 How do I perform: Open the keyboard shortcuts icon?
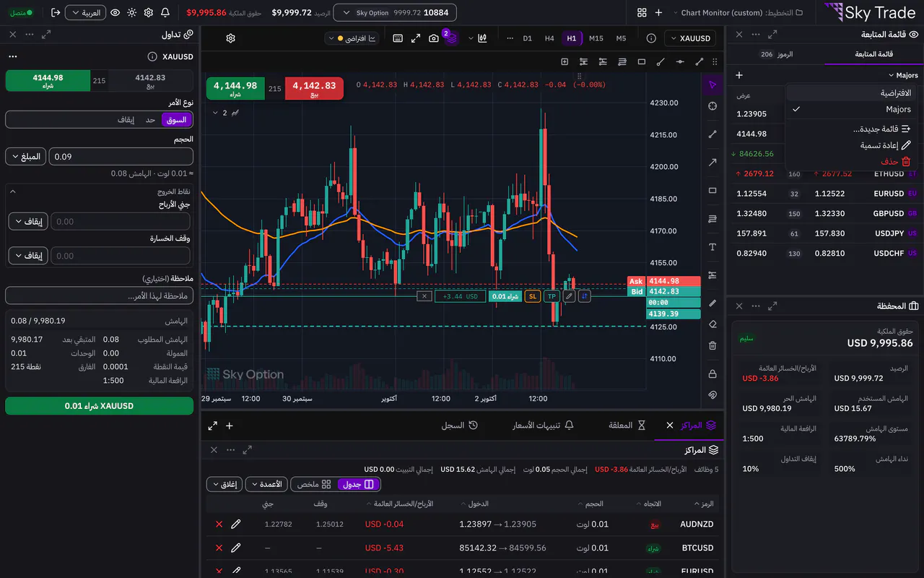point(398,38)
